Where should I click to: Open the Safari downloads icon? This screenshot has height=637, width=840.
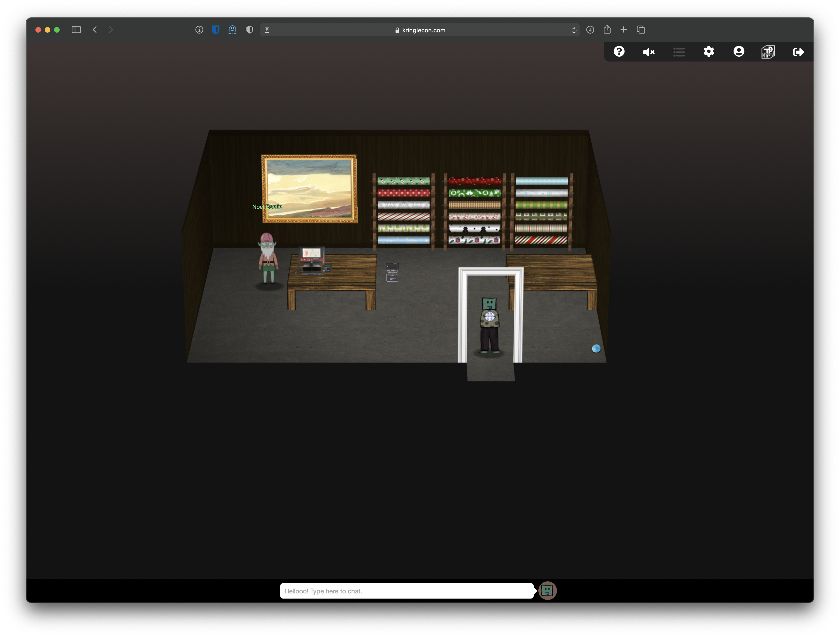click(590, 30)
